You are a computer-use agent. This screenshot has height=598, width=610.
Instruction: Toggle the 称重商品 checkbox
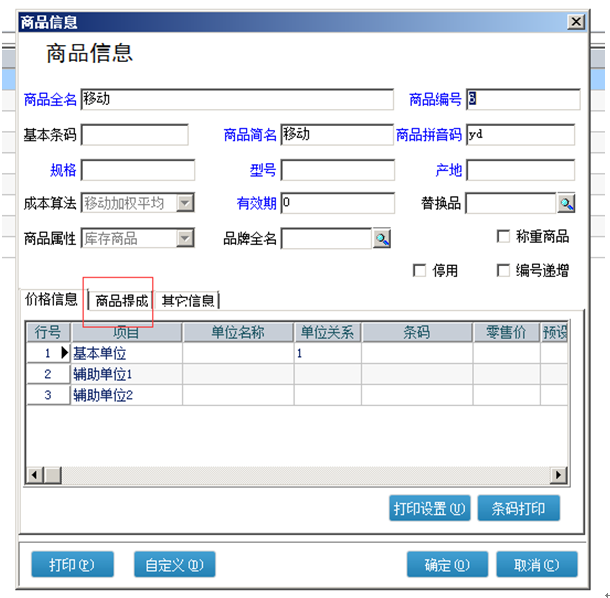point(503,237)
